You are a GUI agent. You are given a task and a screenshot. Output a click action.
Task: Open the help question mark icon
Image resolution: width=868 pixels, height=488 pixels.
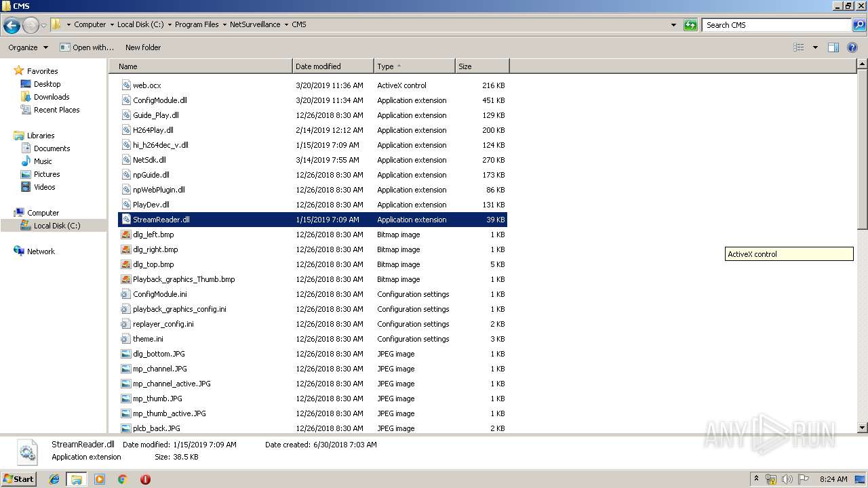(852, 47)
